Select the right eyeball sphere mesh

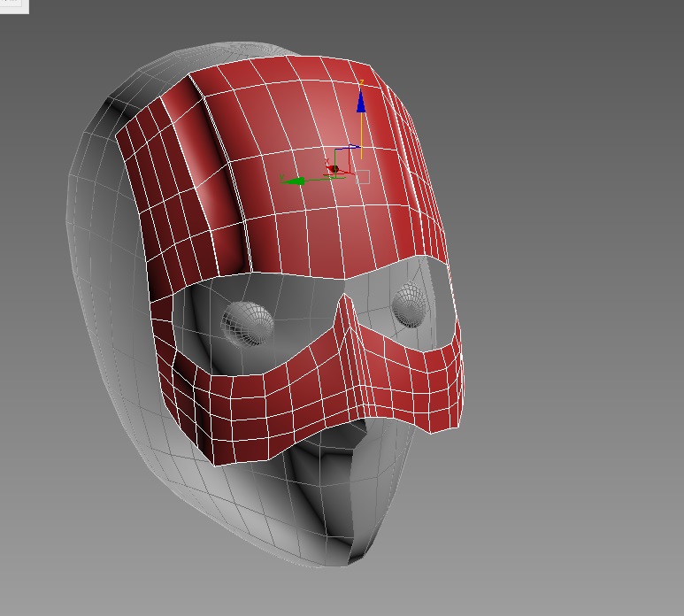point(409,304)
